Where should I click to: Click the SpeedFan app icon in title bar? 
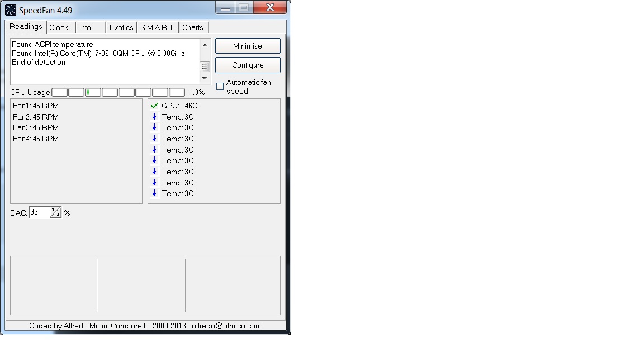(11, 10)
